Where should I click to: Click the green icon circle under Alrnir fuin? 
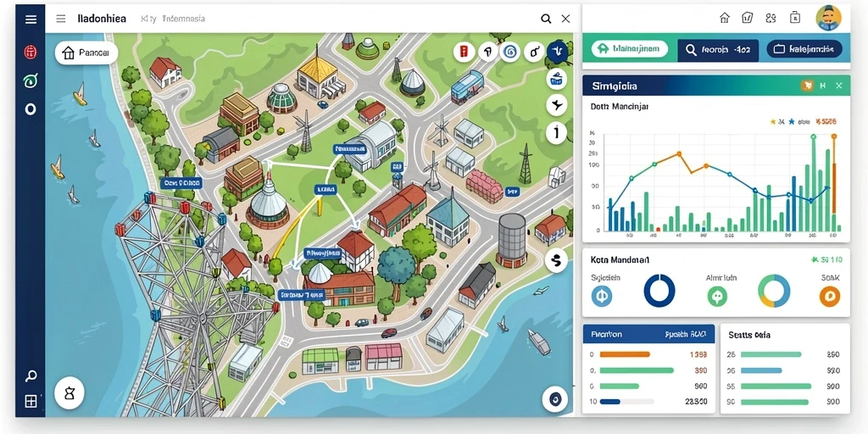click(x=717, y=297)
